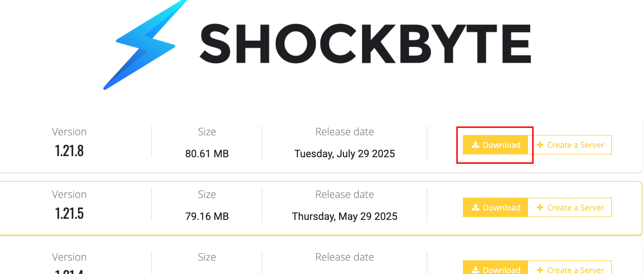The width and height of the screenshot is (644, 274).
Task: Download the 1.21.5 release via Download label
Action: (x=501, y=208)
